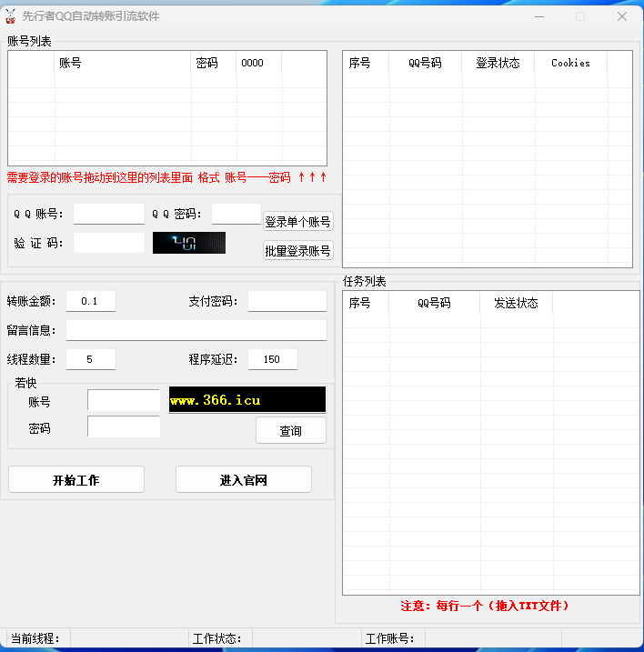This screenshot has width=644, height=652.
Task: Click the 留言信息 message field
Action: [x=196, y=330]
